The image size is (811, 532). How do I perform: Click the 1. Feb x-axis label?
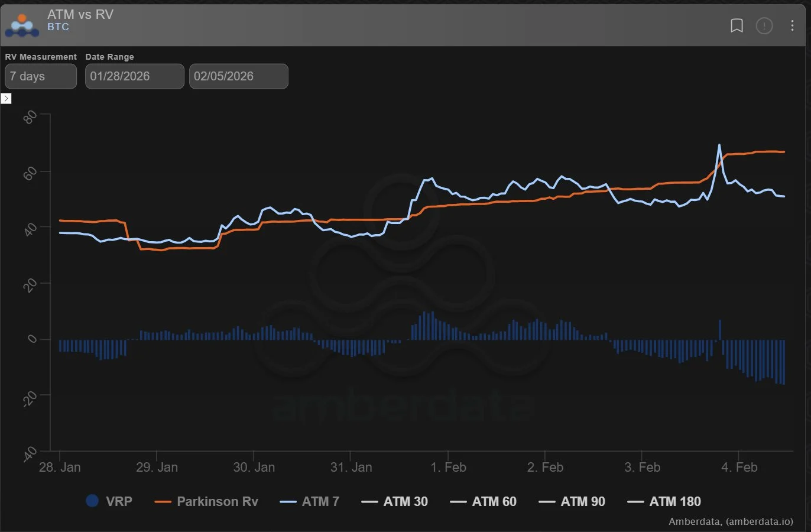(x=448, y=467)
